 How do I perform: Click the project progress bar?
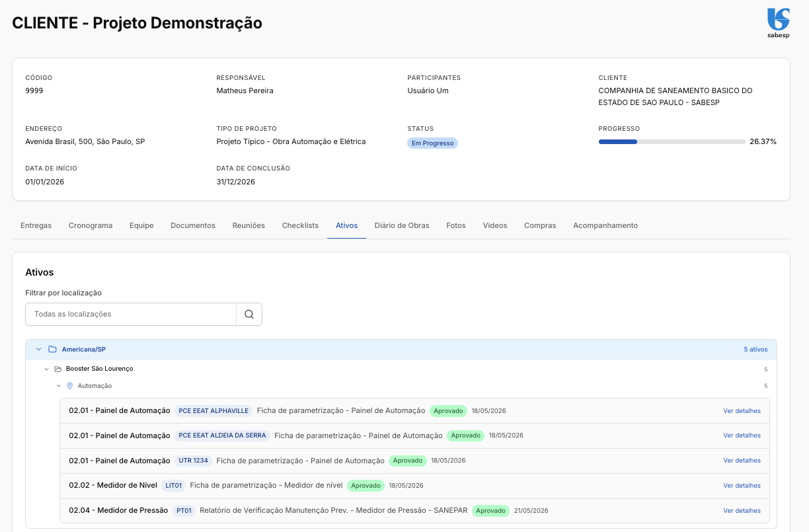coord(672,142)
